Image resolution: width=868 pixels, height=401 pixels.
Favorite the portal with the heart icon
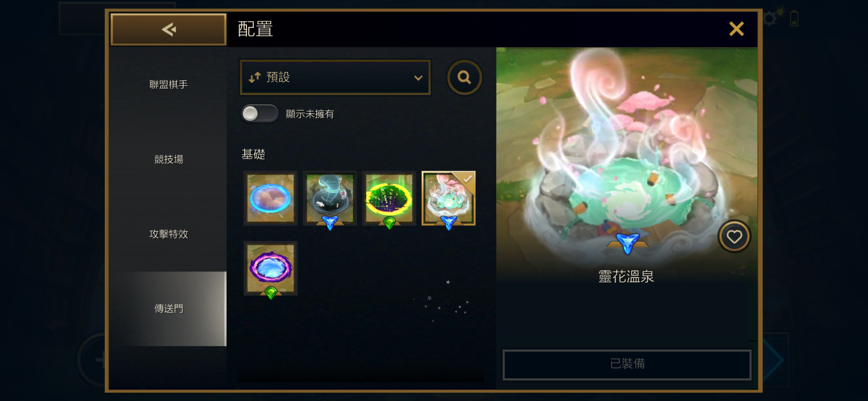click(x=734, y=237)
